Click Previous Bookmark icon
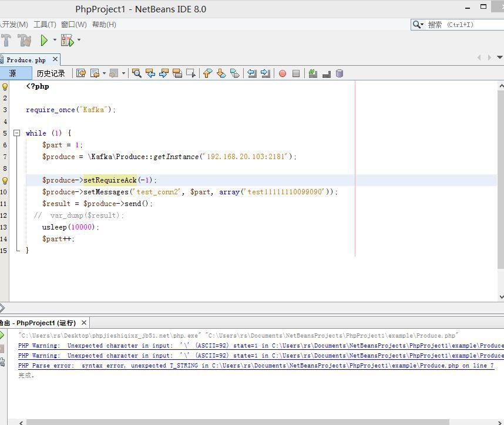504x425 pixels. click(x=207, y=73)
